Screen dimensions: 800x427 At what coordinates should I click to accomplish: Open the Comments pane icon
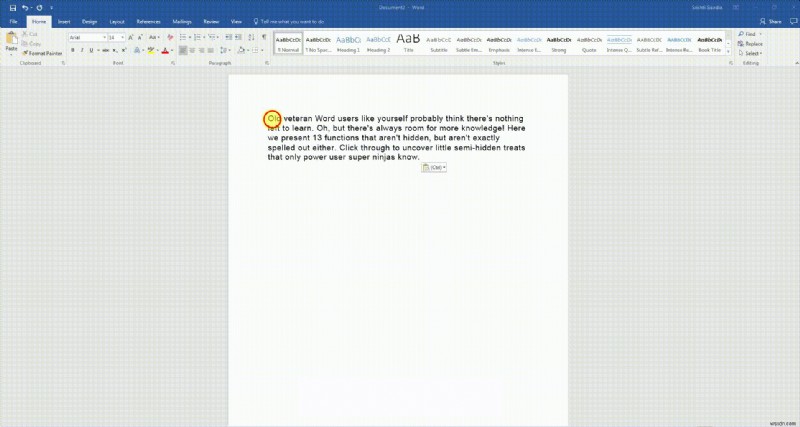[x=793, y=21]
